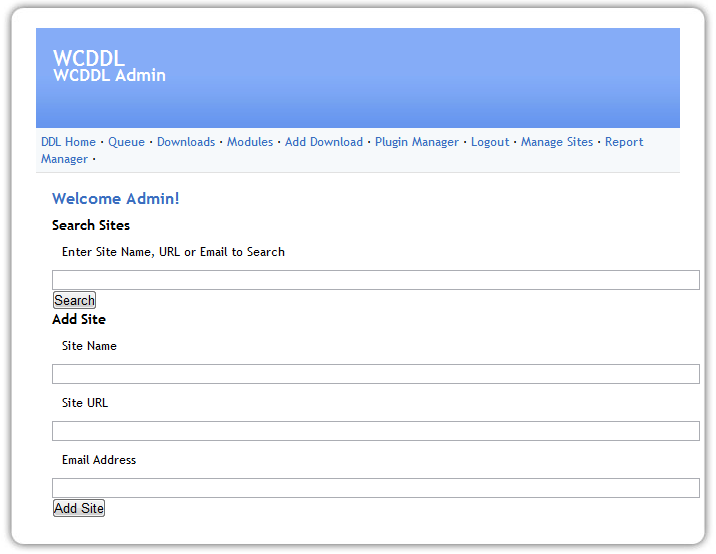Click the WCDDL Admin subtitle
The width and height of the screenshot is (716, 554).
109,76
